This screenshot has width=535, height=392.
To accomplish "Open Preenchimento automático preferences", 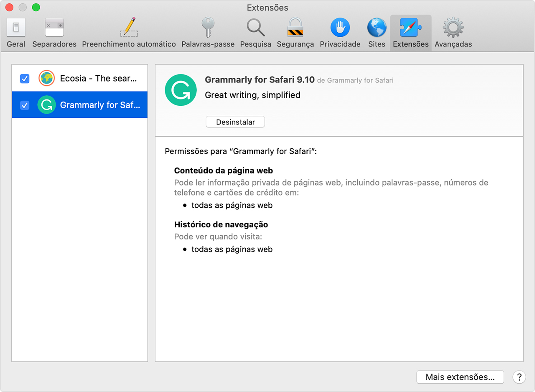I will (x=129, y=33).
